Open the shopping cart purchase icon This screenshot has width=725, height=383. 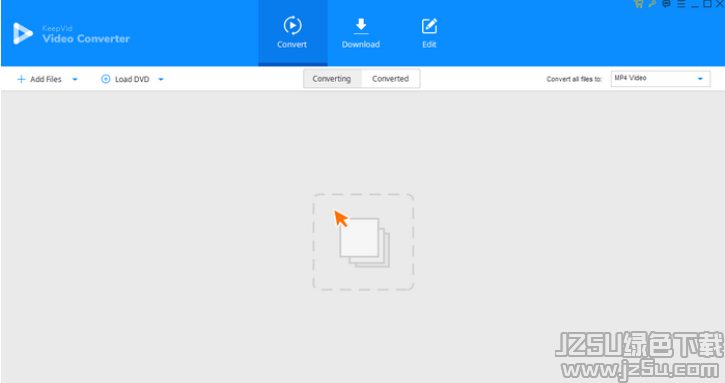[639, 4]
